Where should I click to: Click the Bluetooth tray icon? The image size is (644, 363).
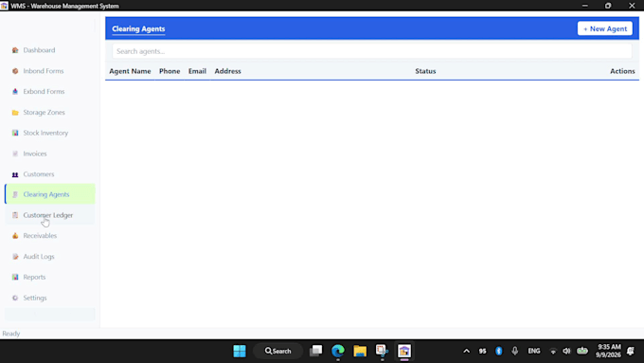(x=498, y=351)
